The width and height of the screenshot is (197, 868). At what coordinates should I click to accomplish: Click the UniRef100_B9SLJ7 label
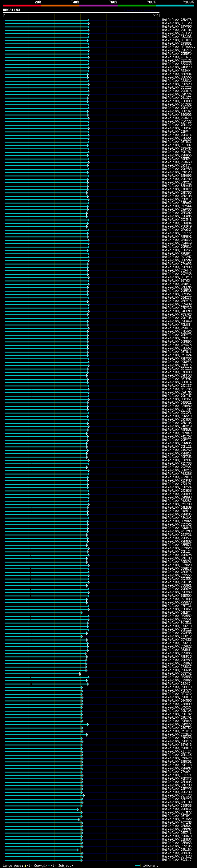click(176, 860)
